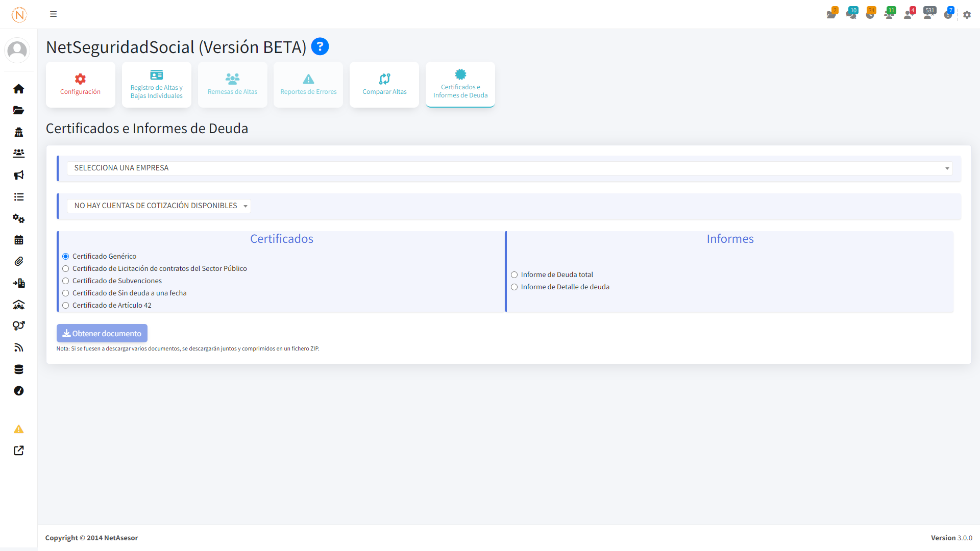Open Registro de Altas y Bajas Individuales
Screen dimensions: 980x551
pyautogui.click(x=156, y=85)
